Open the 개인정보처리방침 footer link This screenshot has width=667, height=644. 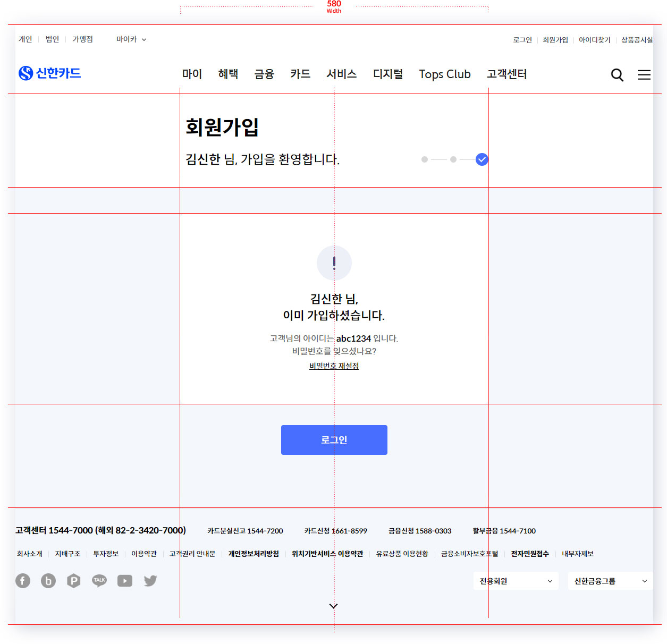click(254, 554)
